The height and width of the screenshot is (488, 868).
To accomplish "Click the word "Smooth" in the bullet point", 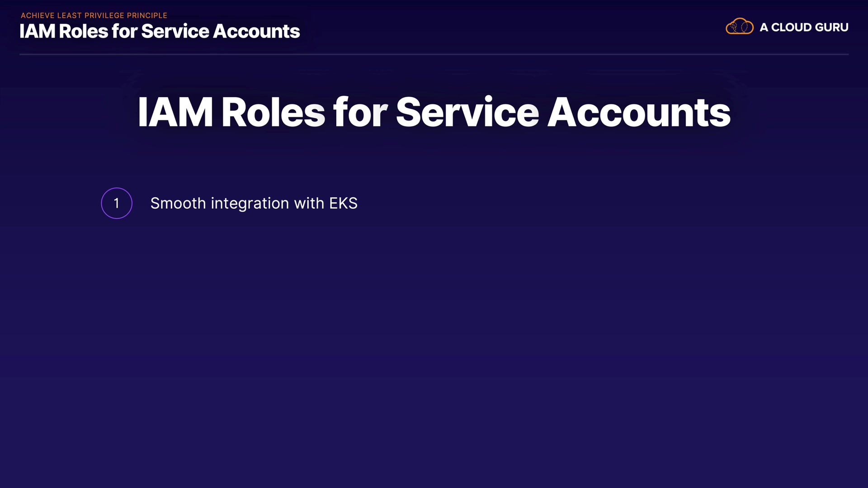I will pos(178,203).
